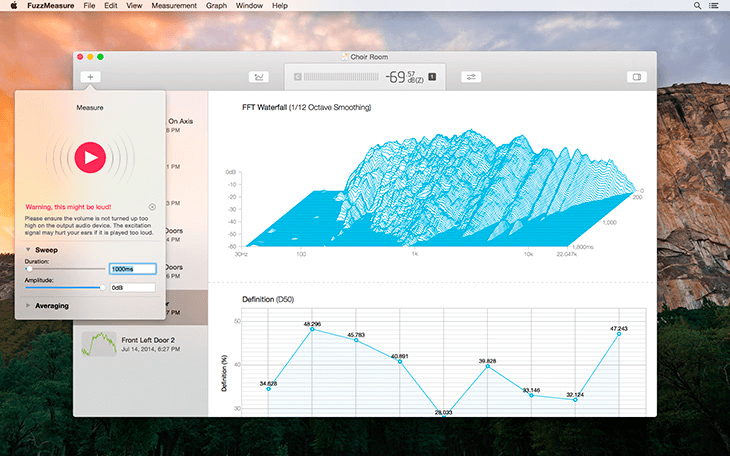Select Front Left Door 2 measurement thumbnail
Viewport: 730px width, 456px height.
(99, 344)
